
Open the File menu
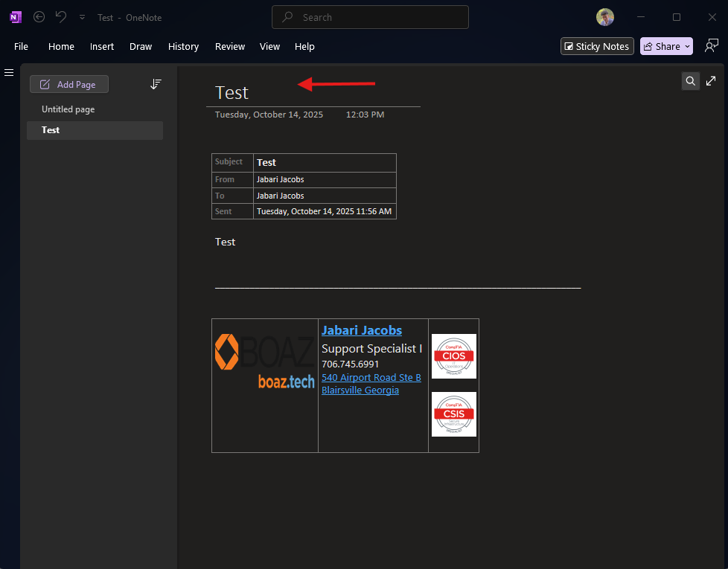click(21, 46)
